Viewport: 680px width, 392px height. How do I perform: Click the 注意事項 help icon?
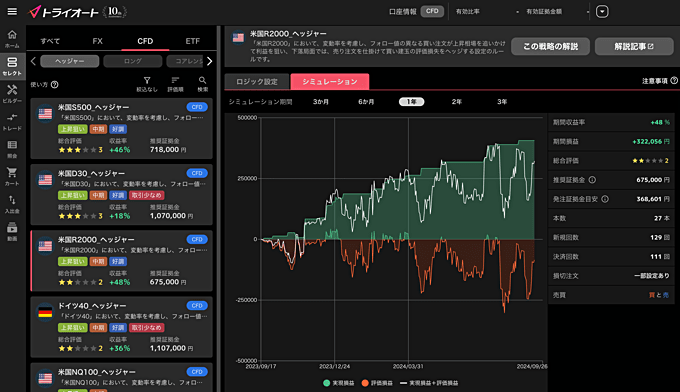click(x=674, y=81)
